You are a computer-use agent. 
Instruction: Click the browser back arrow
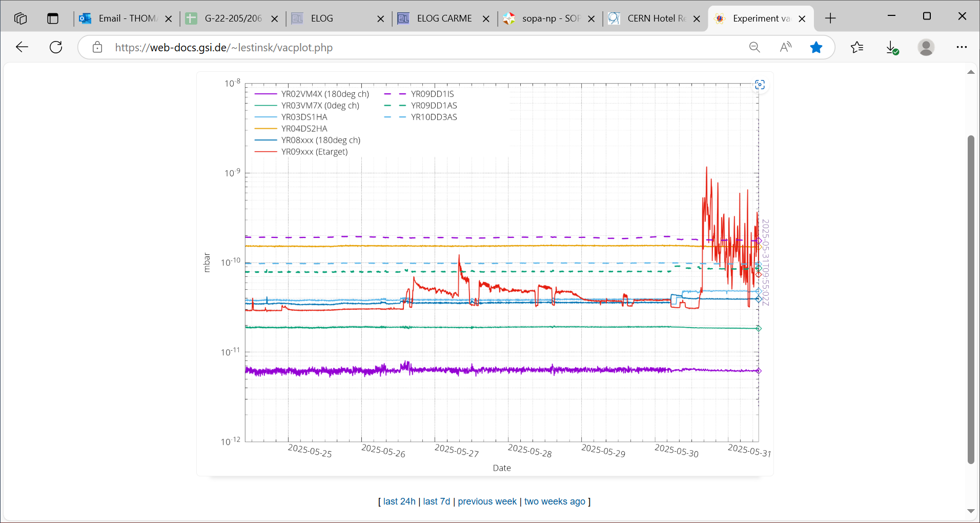[x=22, y=48]
